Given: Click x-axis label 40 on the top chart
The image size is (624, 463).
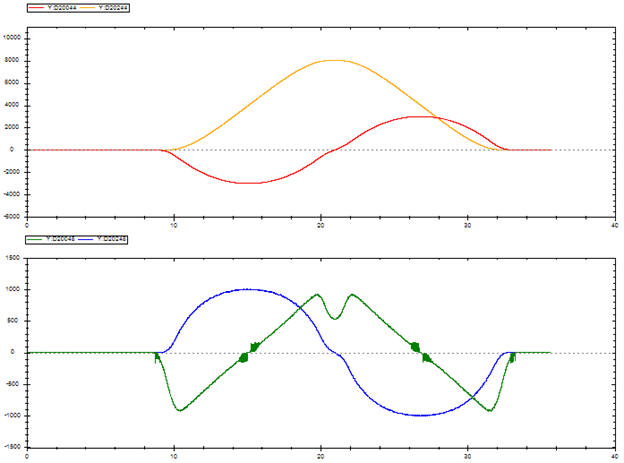Looking at the screenshot, I should point(614,226).
